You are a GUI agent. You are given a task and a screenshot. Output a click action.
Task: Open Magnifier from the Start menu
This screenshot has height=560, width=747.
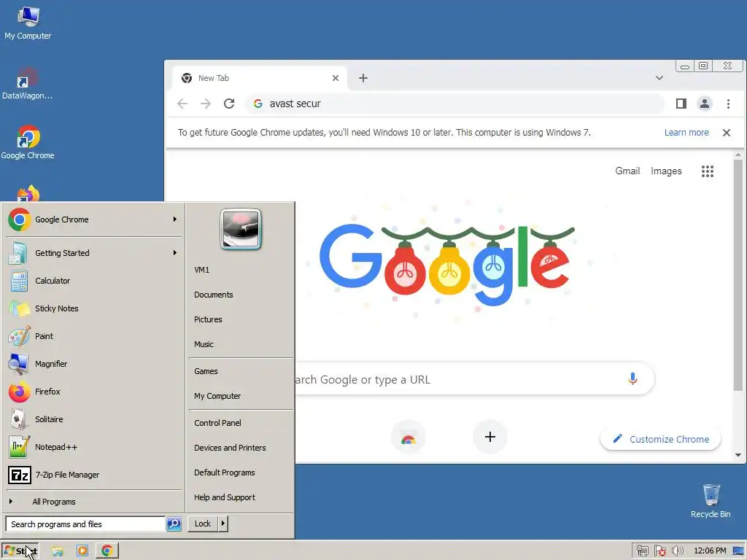click(x=93, y=364)
